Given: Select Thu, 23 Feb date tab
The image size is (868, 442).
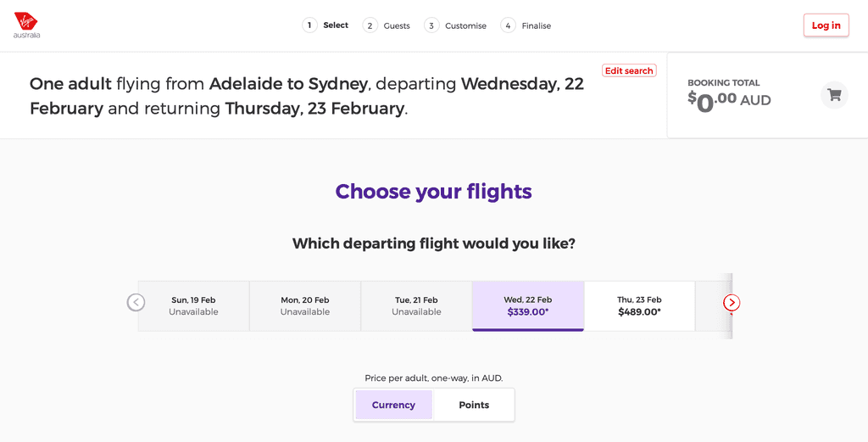Looking at the screenshot, I should click(x=639, y=305).
